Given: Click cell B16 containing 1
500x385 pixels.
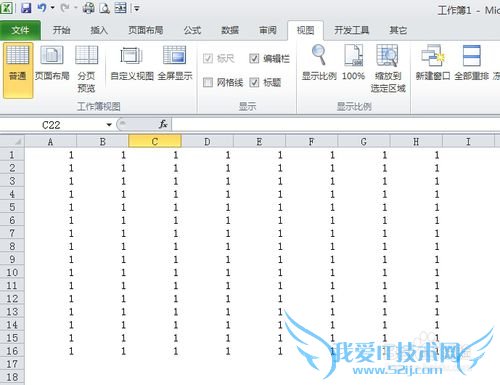Looking at the screenshot, I should [103, 351].
